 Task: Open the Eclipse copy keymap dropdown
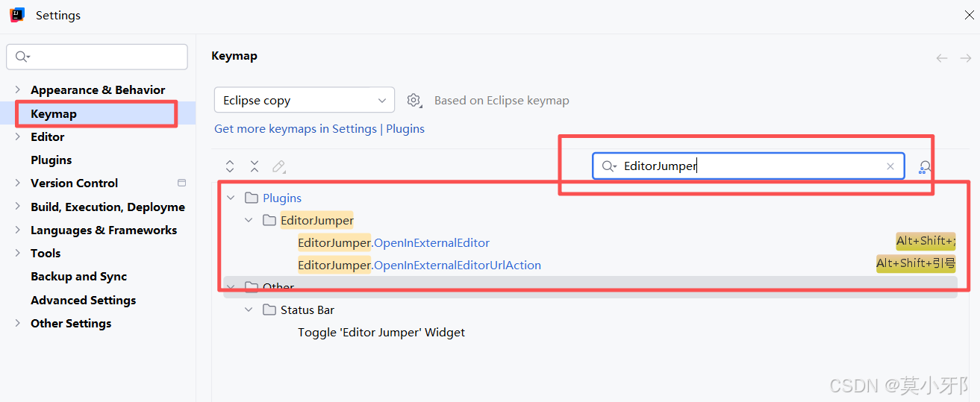click(305, 100)
